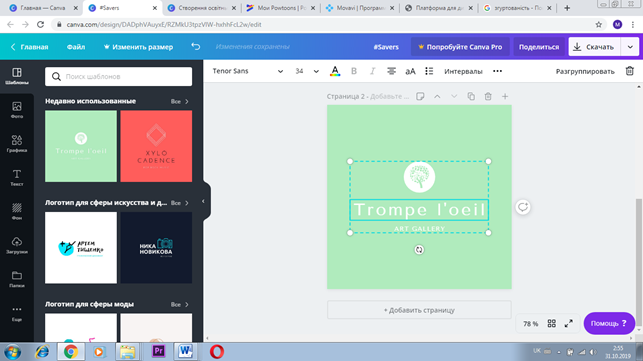The image size is (643, 361).
Task: Add notes to page 2
Action: (420, 96)
